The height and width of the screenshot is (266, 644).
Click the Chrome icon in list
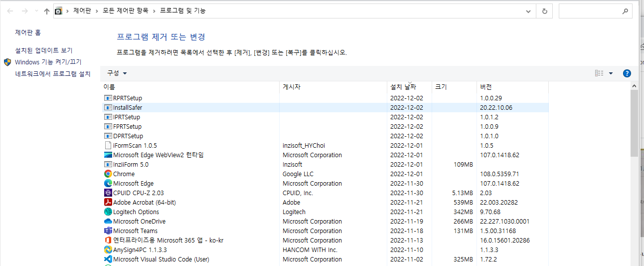click(108, 174)
